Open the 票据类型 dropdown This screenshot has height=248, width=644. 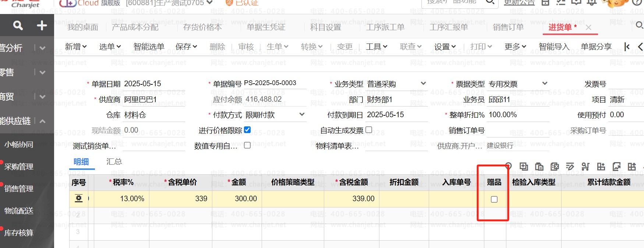(545, 84)
